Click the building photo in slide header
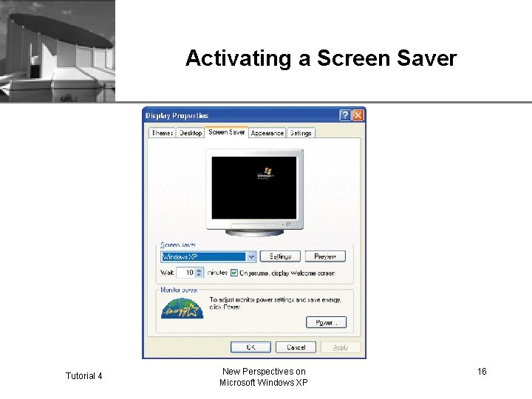Screen dimensions: 532x399 tap(58, 51)
